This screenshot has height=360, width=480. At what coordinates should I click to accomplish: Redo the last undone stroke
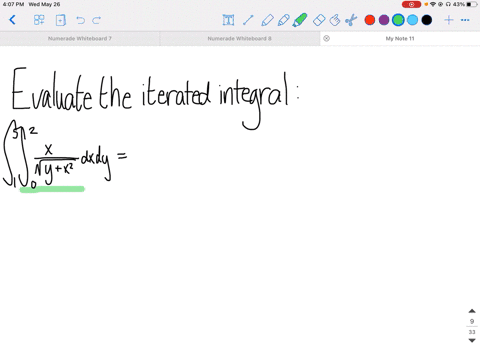click(97, 20)
